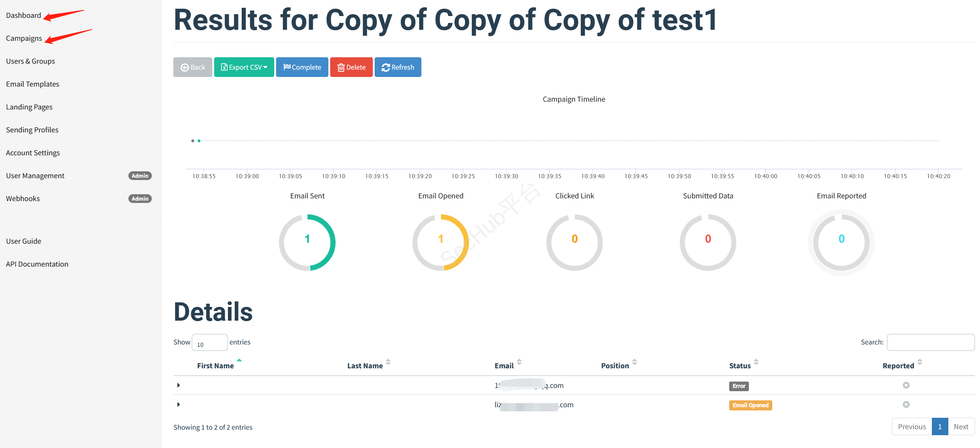Click reported icon for Error row
The image size is (980, 448).
point(906,385)
